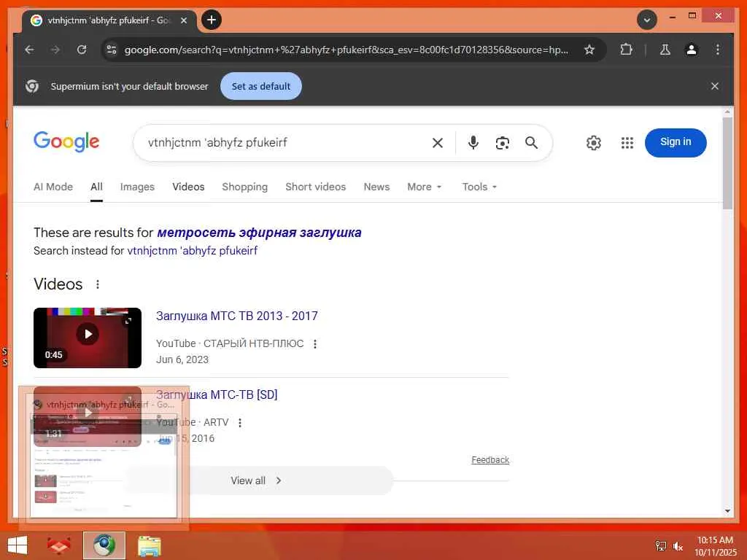The width and height of the screenshot is (747, 560).
Task: Open corrected query метросеть эфирная заглушка
Action: (x=259, y=233)
